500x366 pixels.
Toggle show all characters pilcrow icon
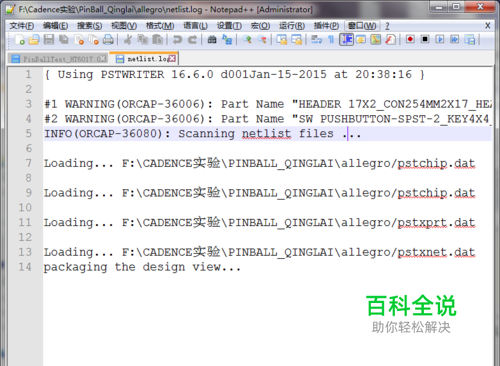click(331, 40)
